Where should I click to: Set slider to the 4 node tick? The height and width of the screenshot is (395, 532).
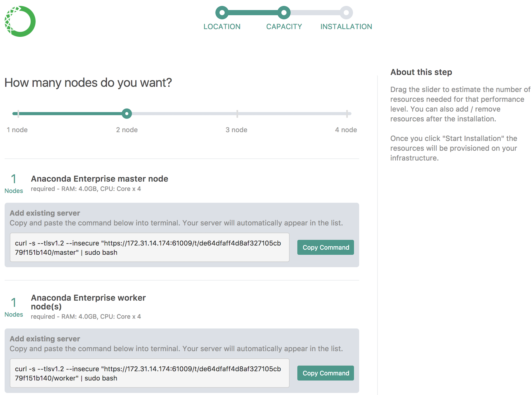pos(347,113)
